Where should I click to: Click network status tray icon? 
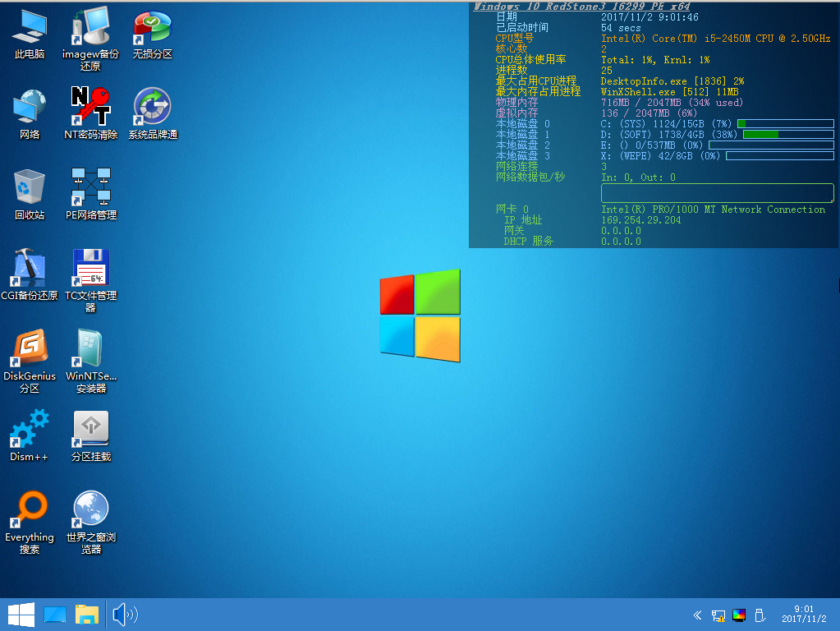click(718, 615)
